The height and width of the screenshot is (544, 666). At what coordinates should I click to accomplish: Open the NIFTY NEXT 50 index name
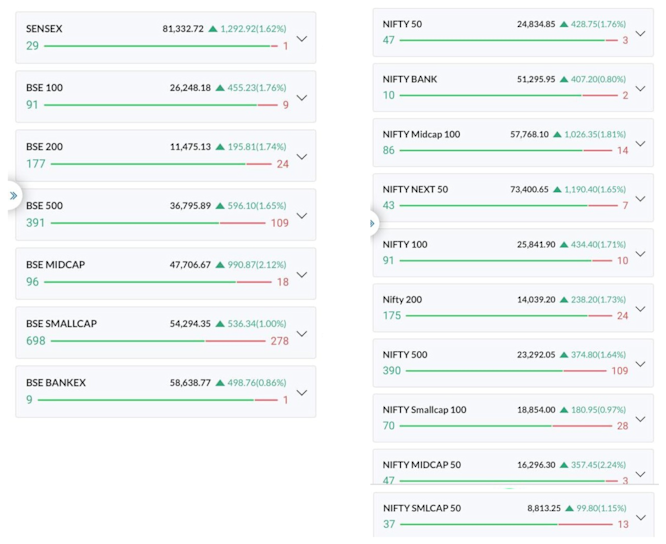click(x=415, y=189)
